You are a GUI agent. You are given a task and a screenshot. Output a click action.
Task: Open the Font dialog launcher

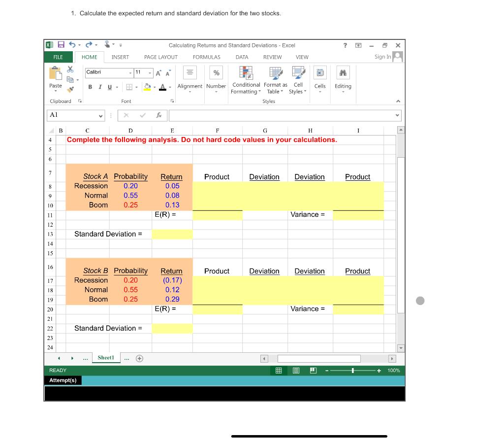tap(172, 101)
